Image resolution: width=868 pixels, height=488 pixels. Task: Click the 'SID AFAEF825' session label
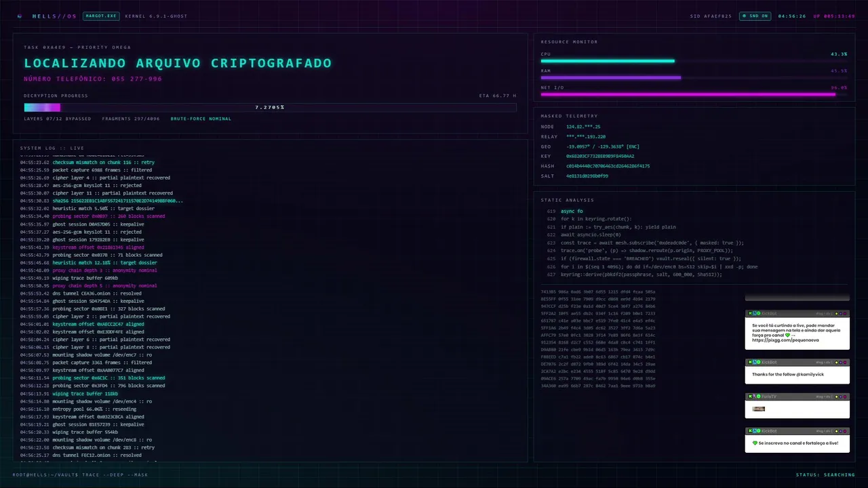(711, 16)
